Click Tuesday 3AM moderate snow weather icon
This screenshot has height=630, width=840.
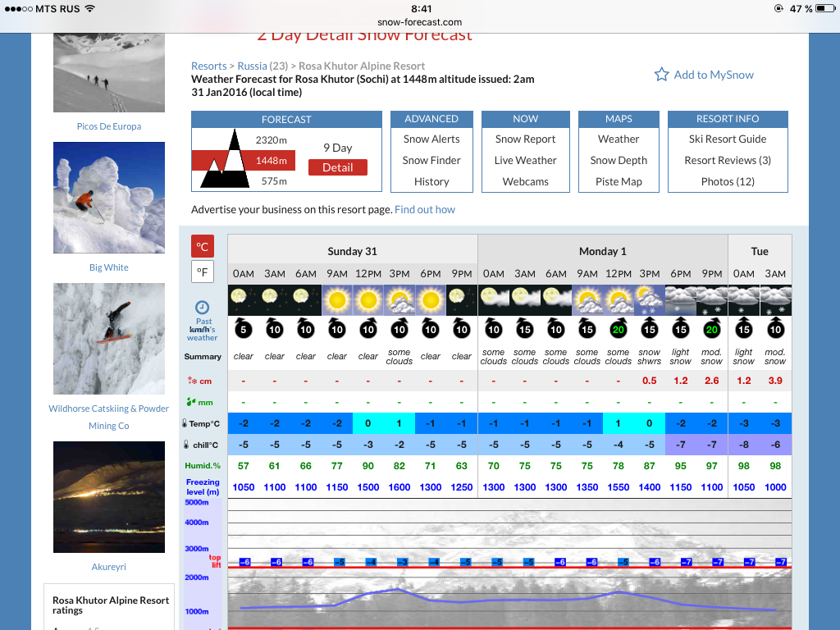tap(775, 300)
